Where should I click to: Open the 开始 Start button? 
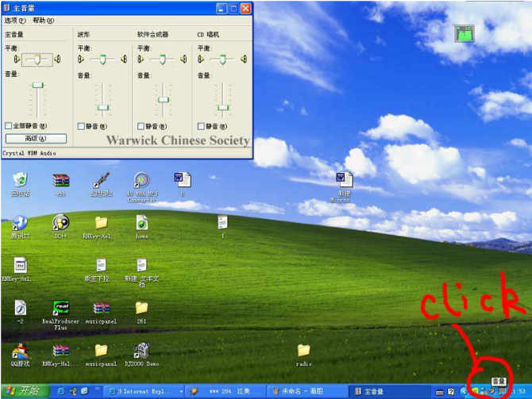click(x=25, y=391)
